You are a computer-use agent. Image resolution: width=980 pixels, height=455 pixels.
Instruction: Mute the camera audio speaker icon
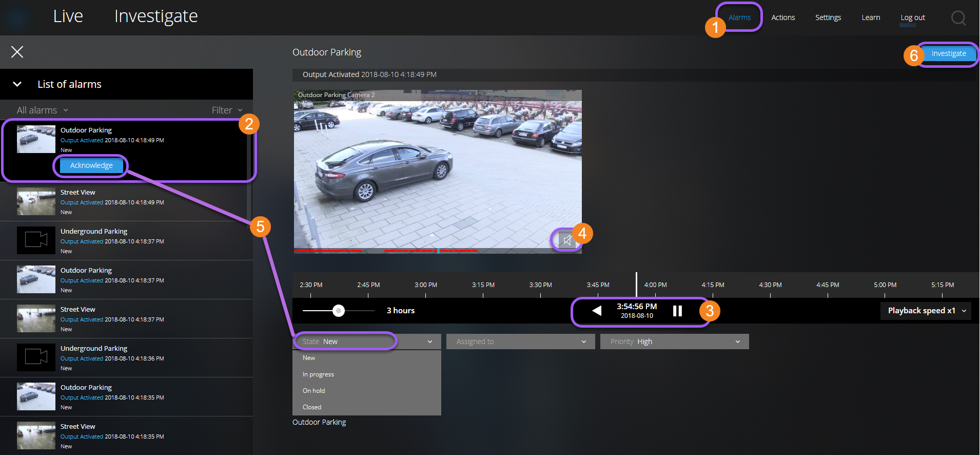pyautogui.click(x=567, y=240)
